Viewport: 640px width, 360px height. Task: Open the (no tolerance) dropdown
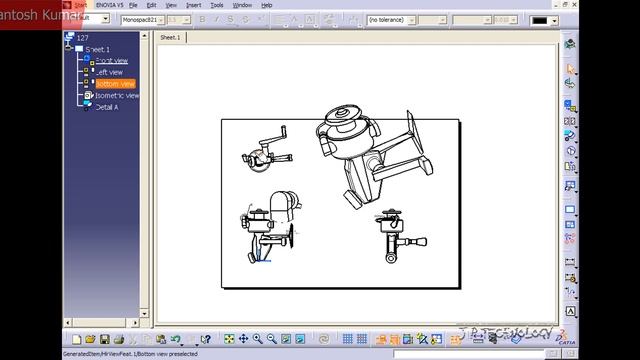pos(411,20)
